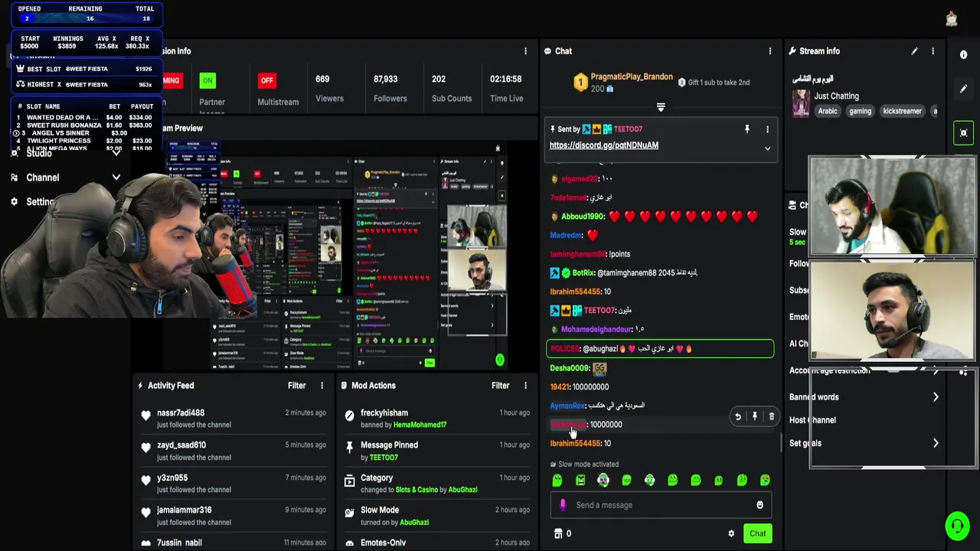Click the share icon below the webcam overlay

pyautogui.click(x=964, y=372)
